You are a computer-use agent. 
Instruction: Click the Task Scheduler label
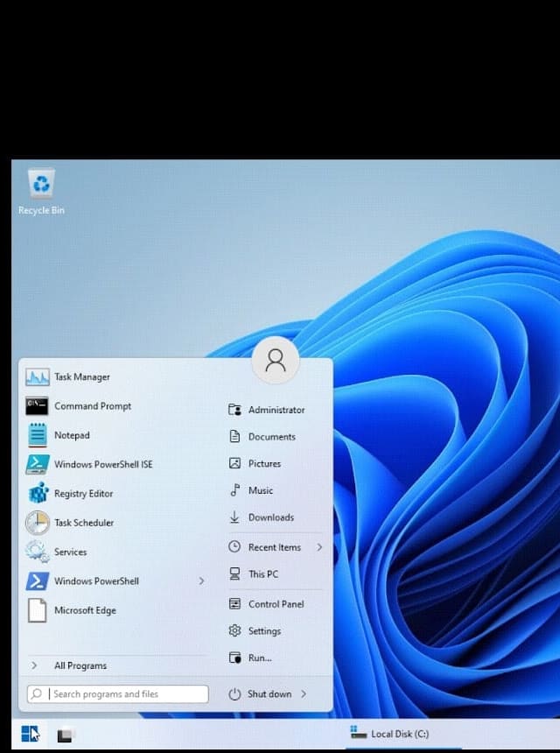84,523
